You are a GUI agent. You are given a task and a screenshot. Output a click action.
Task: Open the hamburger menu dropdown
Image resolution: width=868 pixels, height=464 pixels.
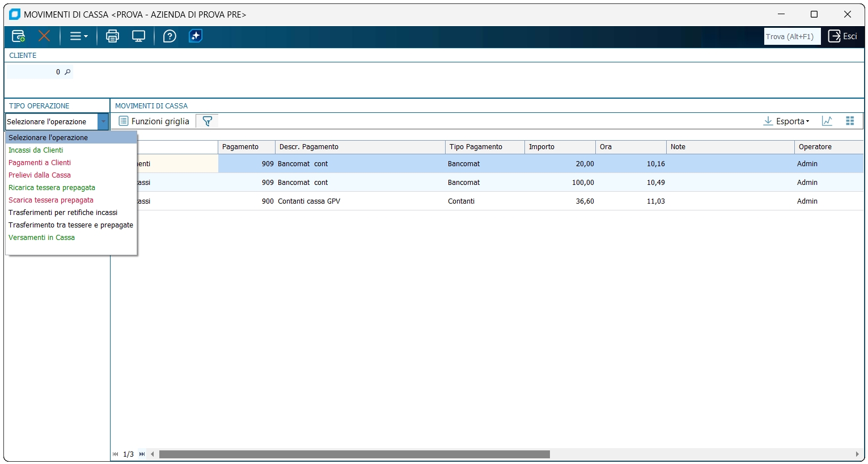click(x=78, y=36)
